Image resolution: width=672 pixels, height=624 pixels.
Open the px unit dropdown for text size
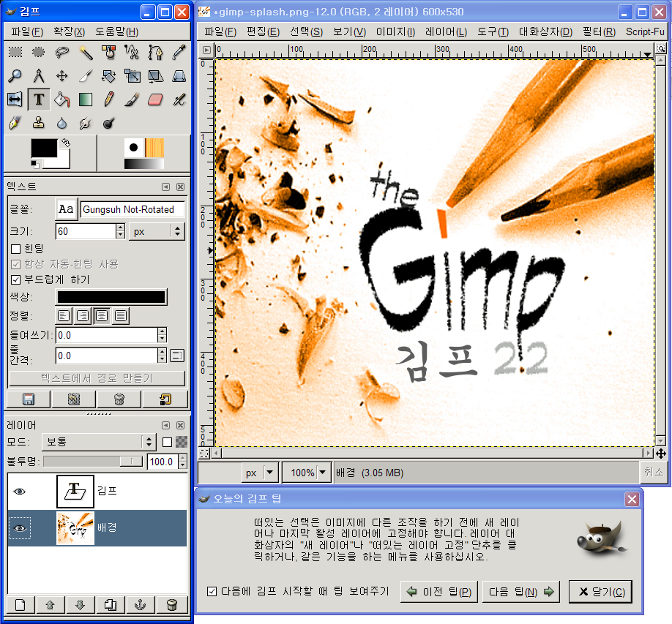(157, 231)
